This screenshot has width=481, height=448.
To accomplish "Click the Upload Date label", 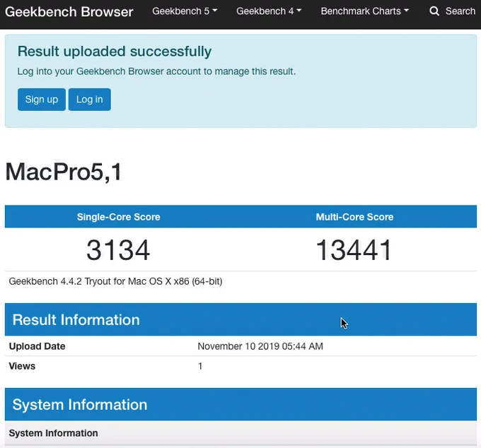I will pyautogui.click(x=37, y=346).
